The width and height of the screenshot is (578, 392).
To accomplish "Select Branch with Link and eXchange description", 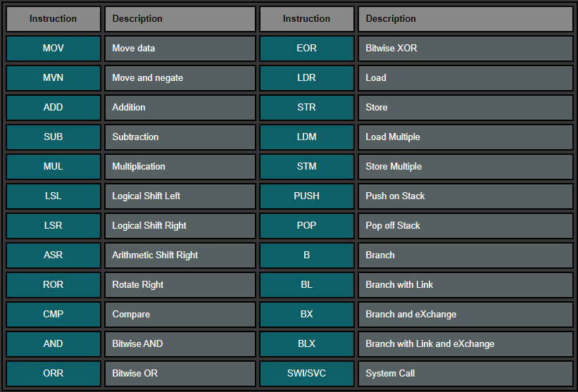I will pos(465,344).
